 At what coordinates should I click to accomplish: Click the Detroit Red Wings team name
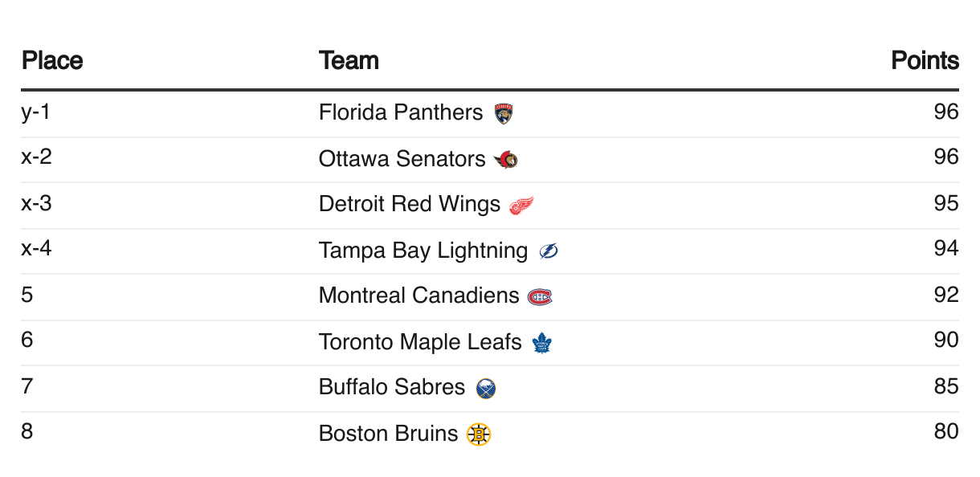(x=410, y=204)
